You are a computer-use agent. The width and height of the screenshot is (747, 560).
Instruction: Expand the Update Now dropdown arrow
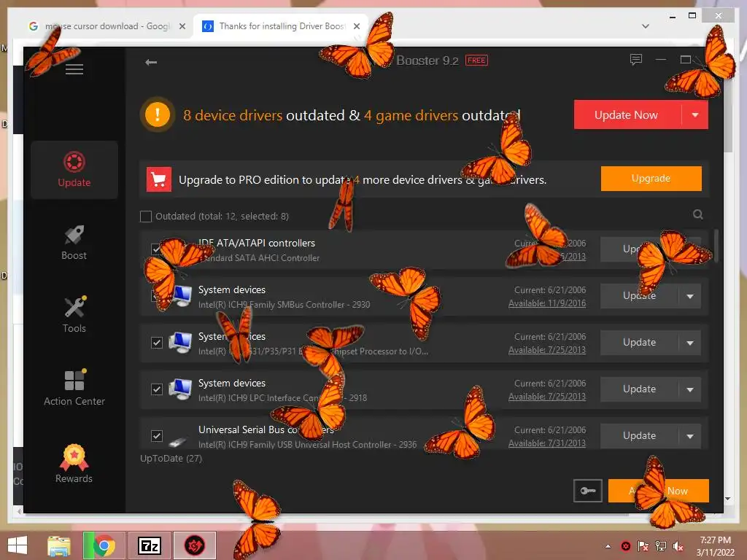point(695,114)
